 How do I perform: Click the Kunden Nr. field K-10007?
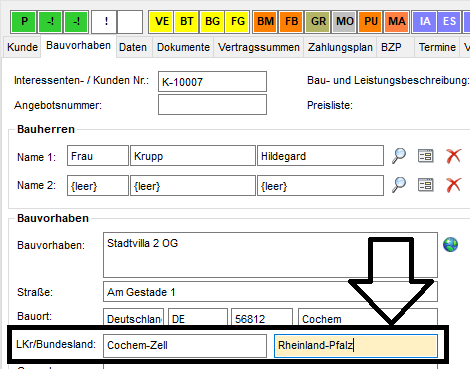[212, 81]
